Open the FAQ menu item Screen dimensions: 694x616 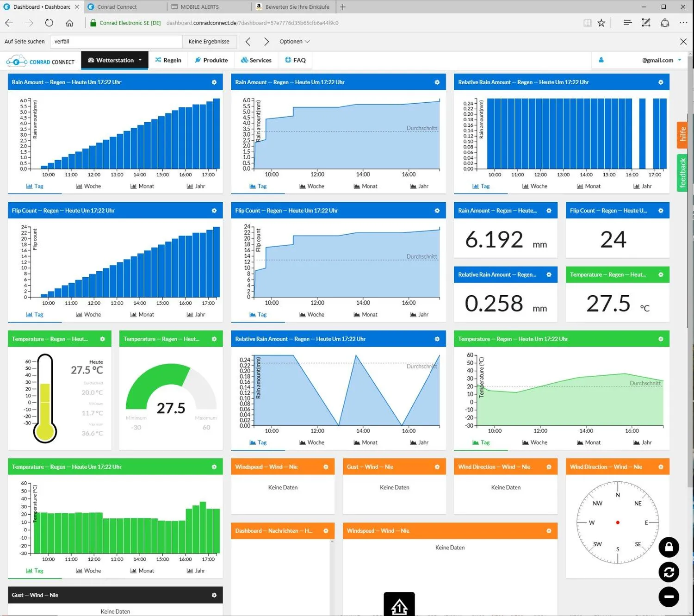[295, 60]
